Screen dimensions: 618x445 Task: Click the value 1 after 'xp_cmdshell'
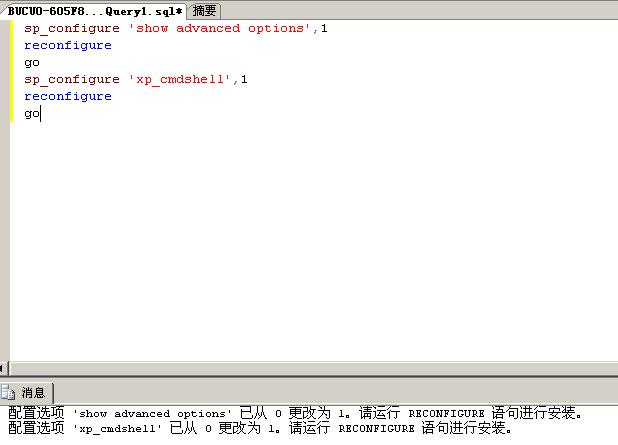pyautogui.click(x=244, y=79)
